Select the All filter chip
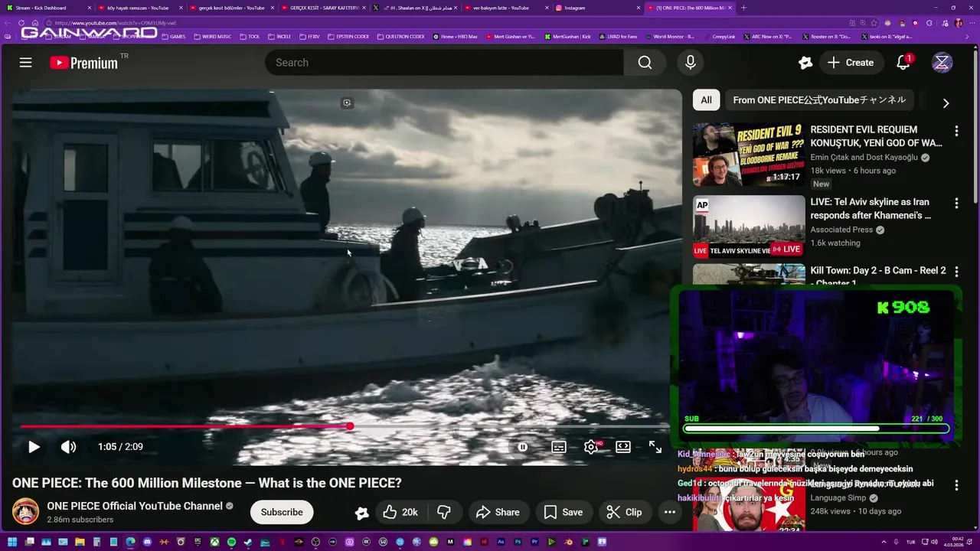The height and width of the screenshot is (551, 980). point(706,100)
